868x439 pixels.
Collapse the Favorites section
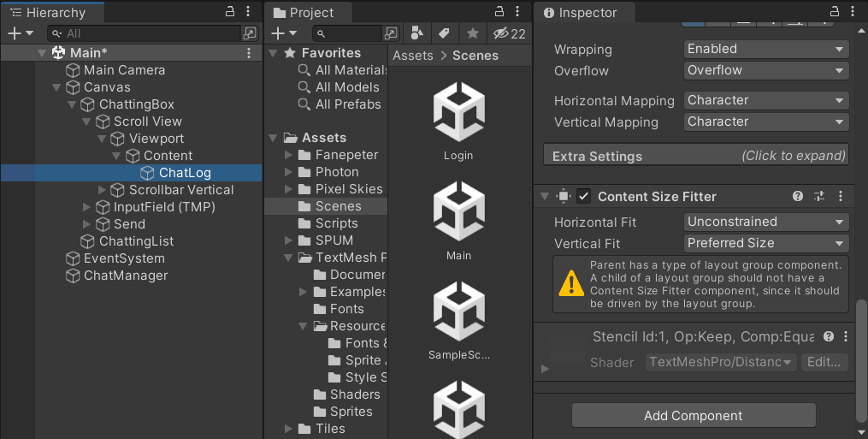point(273,53)
